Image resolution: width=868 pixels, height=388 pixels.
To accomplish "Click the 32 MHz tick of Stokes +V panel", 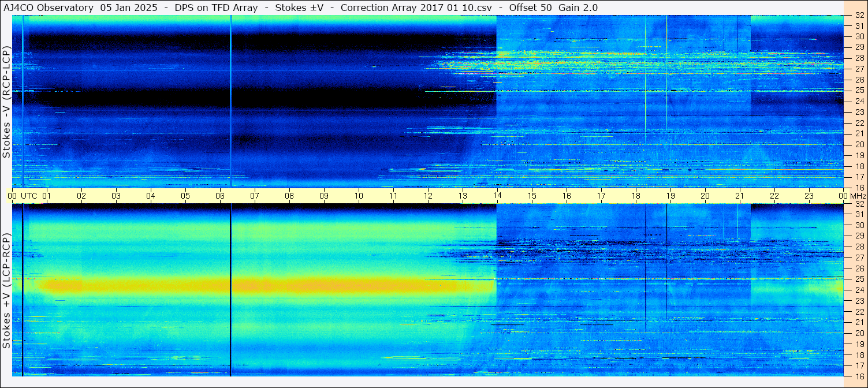I will [x=859, y=204].
